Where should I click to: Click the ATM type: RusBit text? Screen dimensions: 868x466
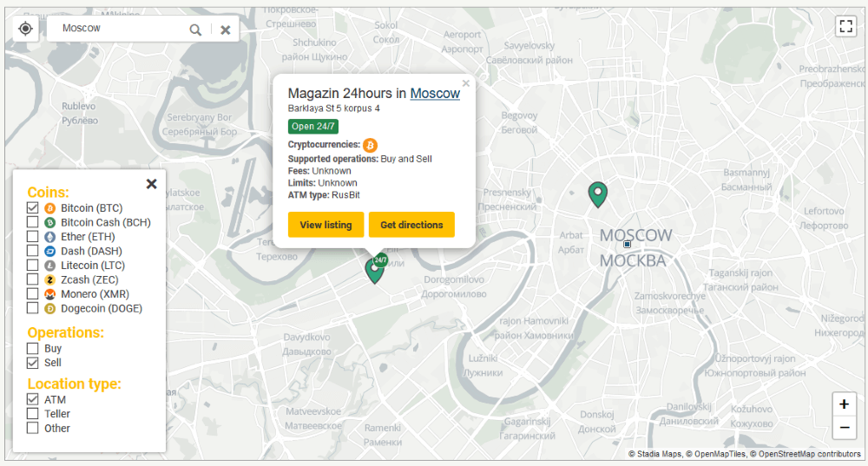pos(324,194)
